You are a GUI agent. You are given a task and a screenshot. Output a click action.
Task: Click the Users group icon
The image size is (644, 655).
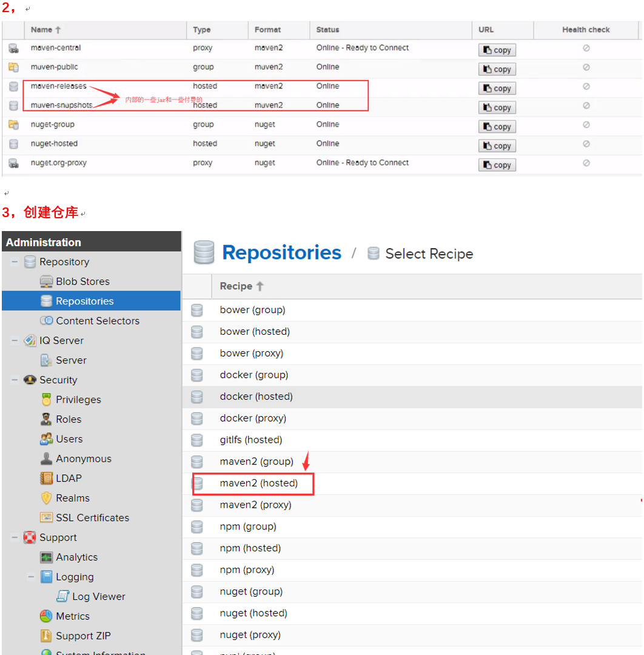(x=46, y=438)
